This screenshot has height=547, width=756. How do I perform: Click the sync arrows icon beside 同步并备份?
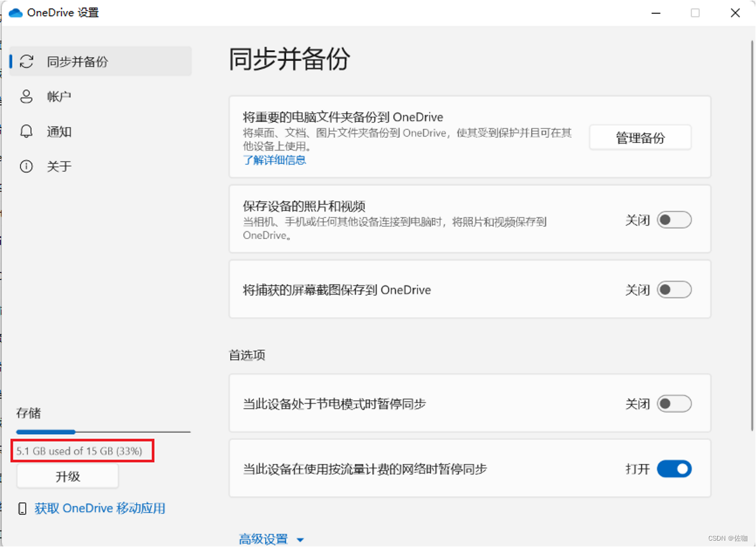[27, 61]
